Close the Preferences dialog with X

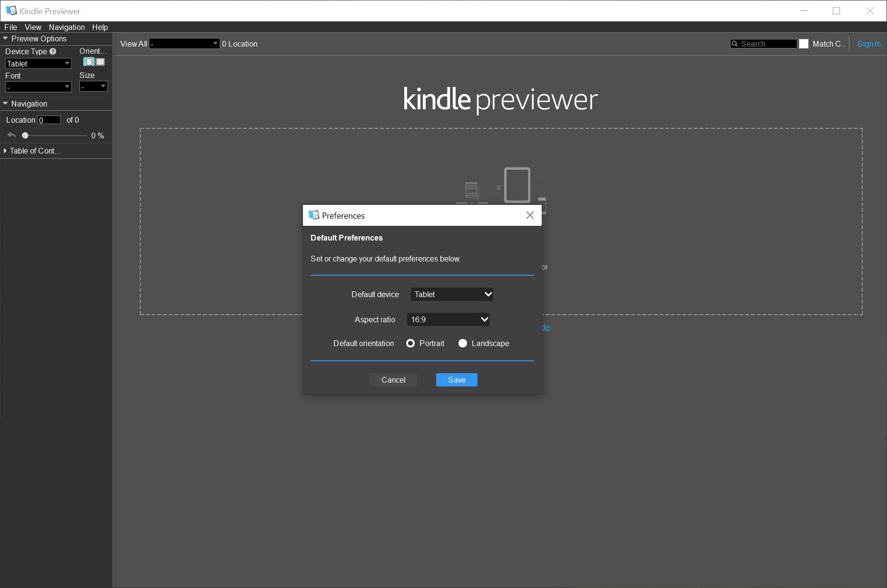point(530,215)
